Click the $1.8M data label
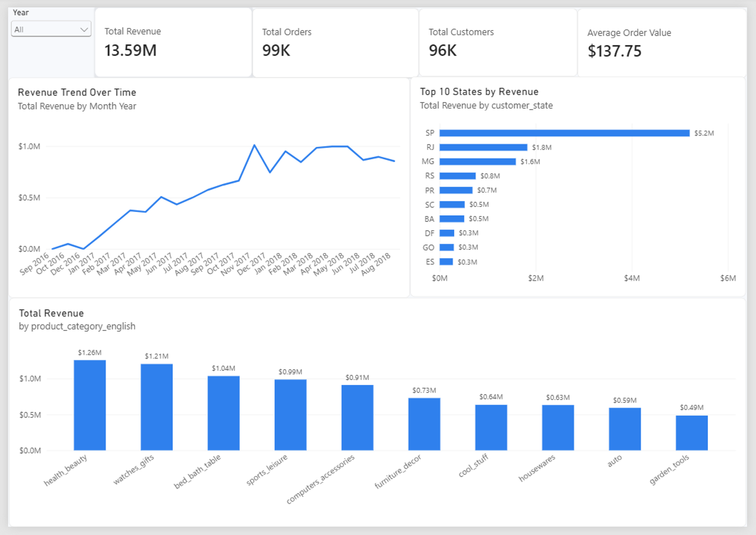 (542, 147)
